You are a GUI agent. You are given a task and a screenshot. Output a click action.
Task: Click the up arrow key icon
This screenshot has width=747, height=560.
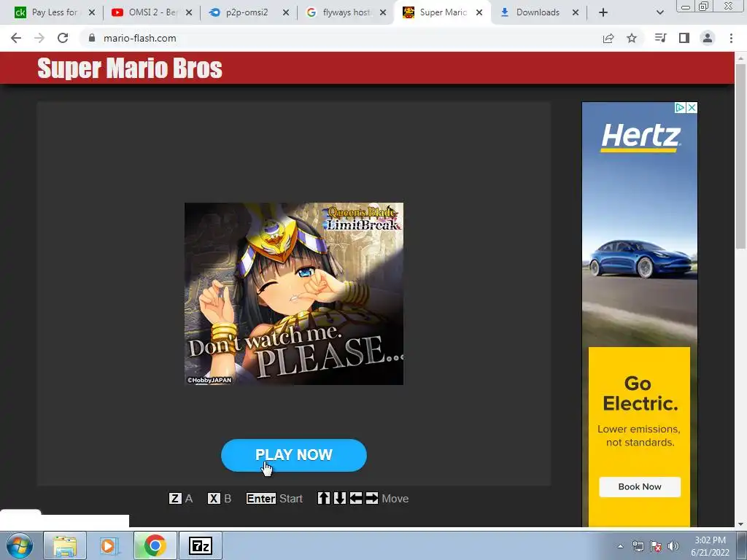pos(324,499)
